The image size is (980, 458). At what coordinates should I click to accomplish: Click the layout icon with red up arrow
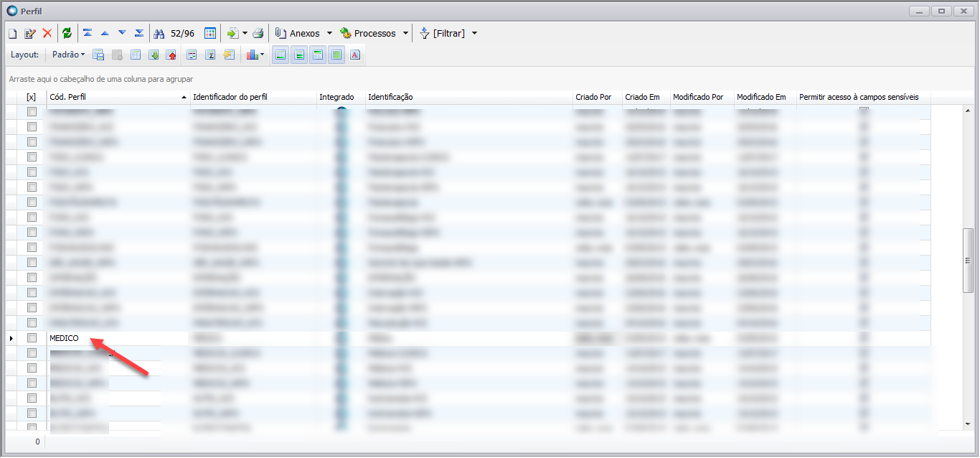pyautogui.click(x=171, y=55)
